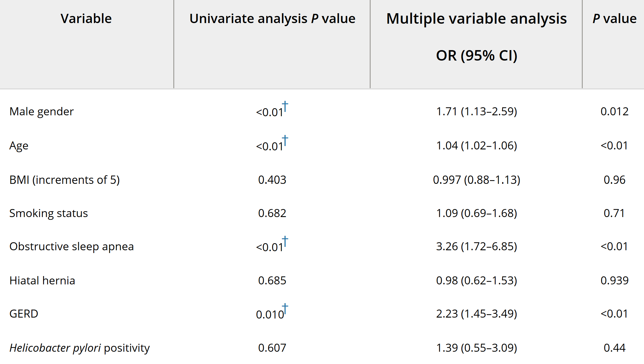Screen dimensions: 644x364
Task: Select the univariate value 0.607
Action: (272, 348)
